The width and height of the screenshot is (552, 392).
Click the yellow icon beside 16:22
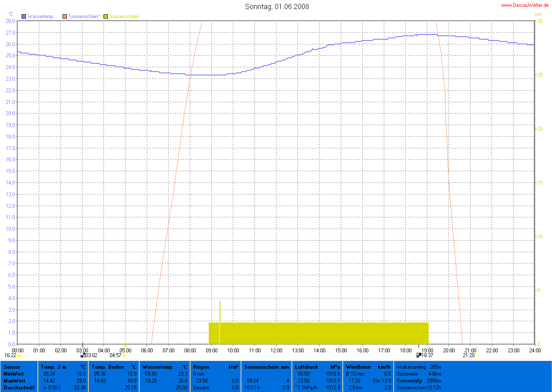[x=19, y=355]
